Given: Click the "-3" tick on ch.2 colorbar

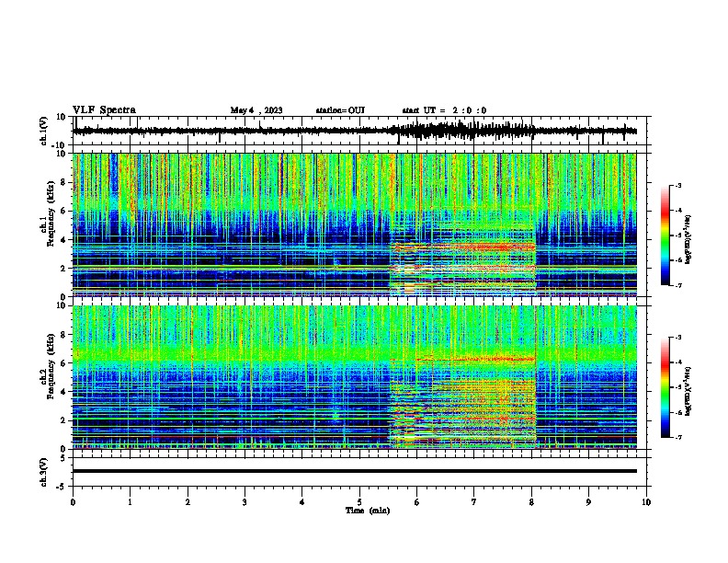Looking at the screenshot, I should point(678,338).
